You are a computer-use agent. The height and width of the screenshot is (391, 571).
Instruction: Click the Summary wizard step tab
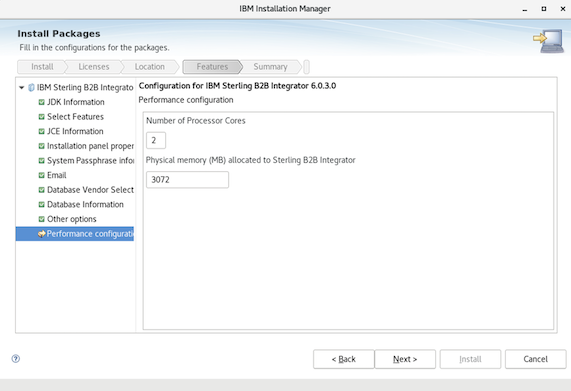pyautogui.click(x=270, y=67)
